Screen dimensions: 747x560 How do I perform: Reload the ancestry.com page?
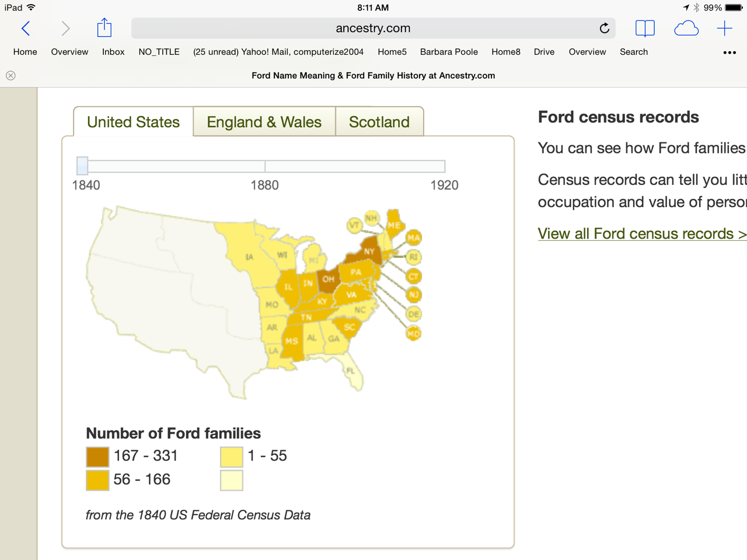(605, 28)
